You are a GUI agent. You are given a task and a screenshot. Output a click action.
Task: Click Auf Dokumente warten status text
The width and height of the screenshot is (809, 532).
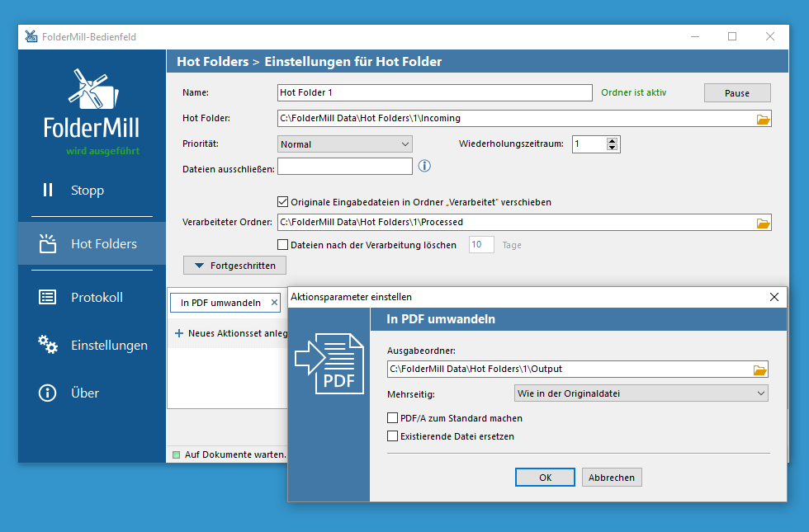click(235, 454)
